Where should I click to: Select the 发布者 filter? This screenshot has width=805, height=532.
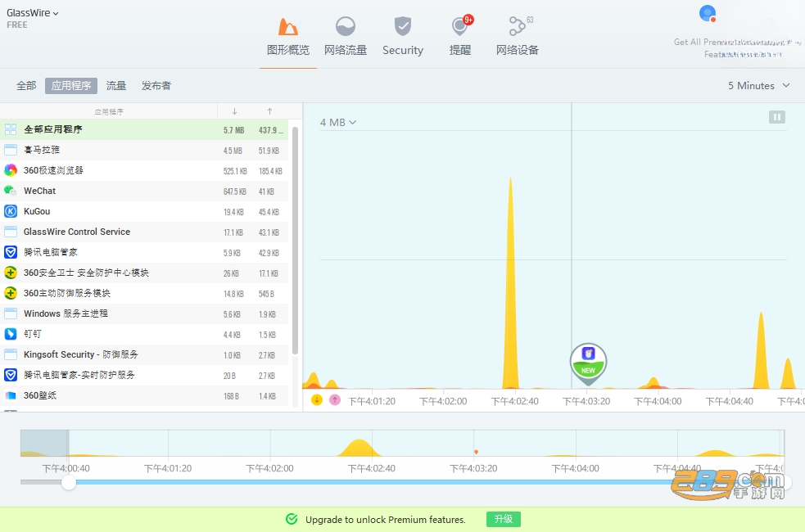click(x=156, y=86)
